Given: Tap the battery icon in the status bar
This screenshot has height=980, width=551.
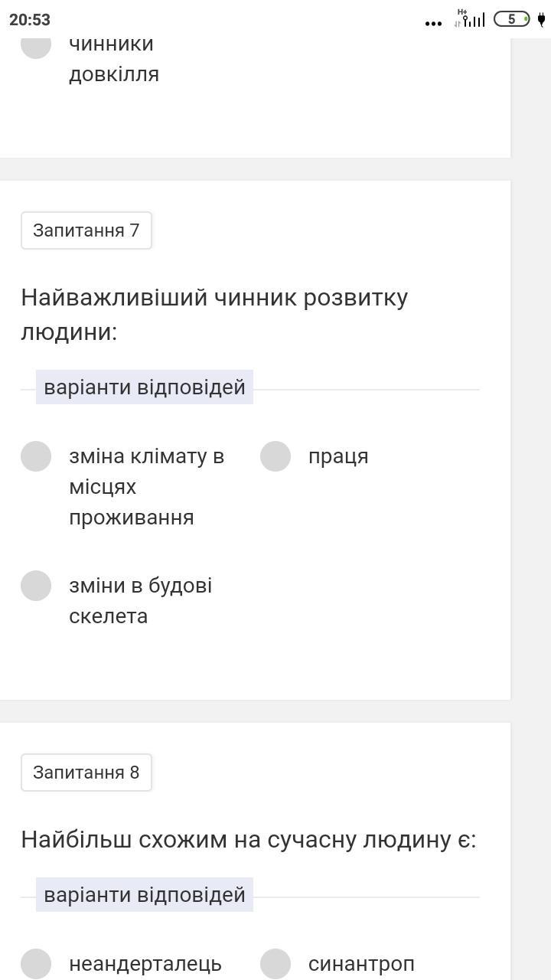Looking at the screenshot, I should tap(511, 19).
